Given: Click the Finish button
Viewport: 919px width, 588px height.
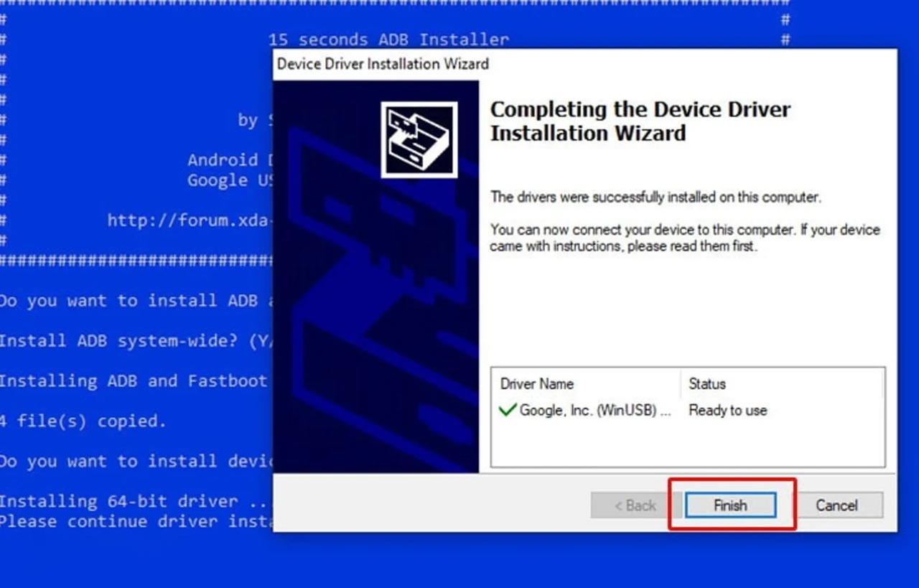Looking at the screenshot, I should point(730,505).
